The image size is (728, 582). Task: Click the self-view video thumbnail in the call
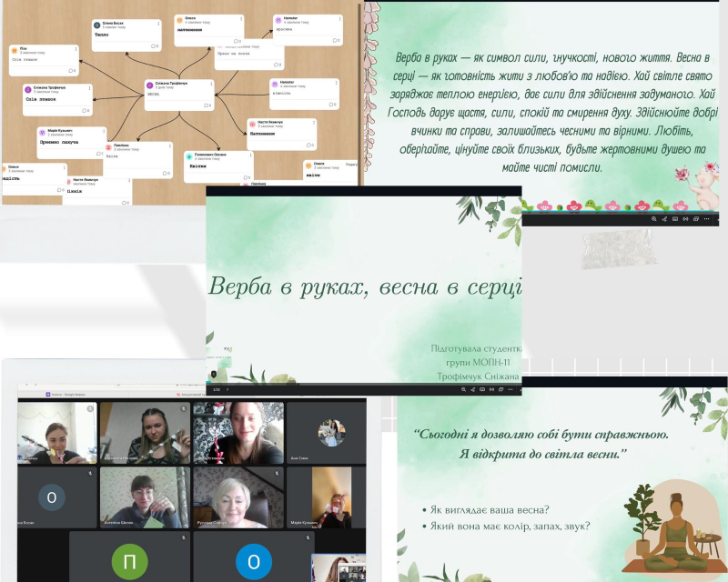point(339,567)
